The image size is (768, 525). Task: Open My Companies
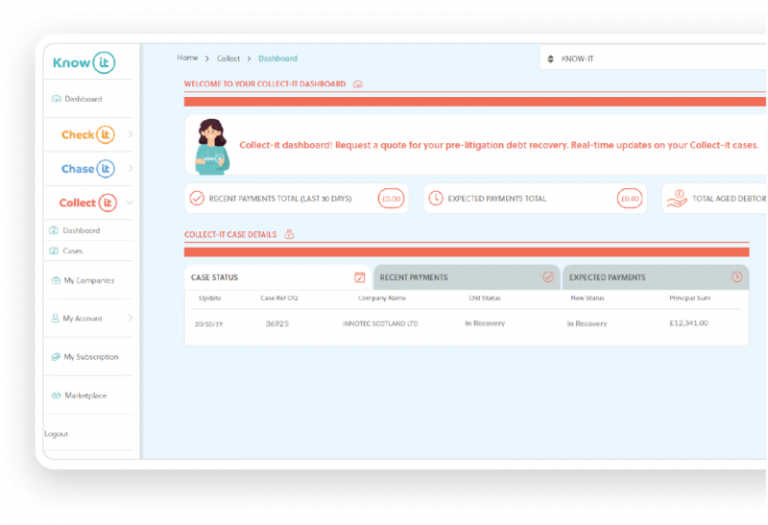[x=89, y=281]
